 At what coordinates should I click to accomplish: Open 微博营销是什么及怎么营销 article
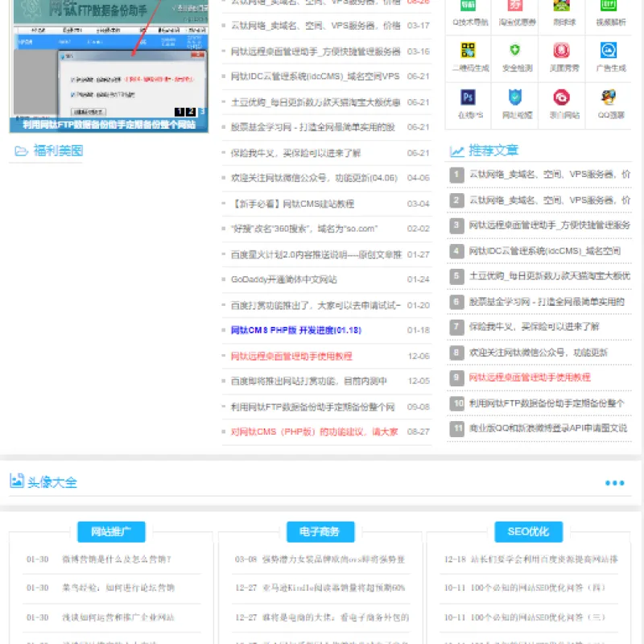point(117,559)
